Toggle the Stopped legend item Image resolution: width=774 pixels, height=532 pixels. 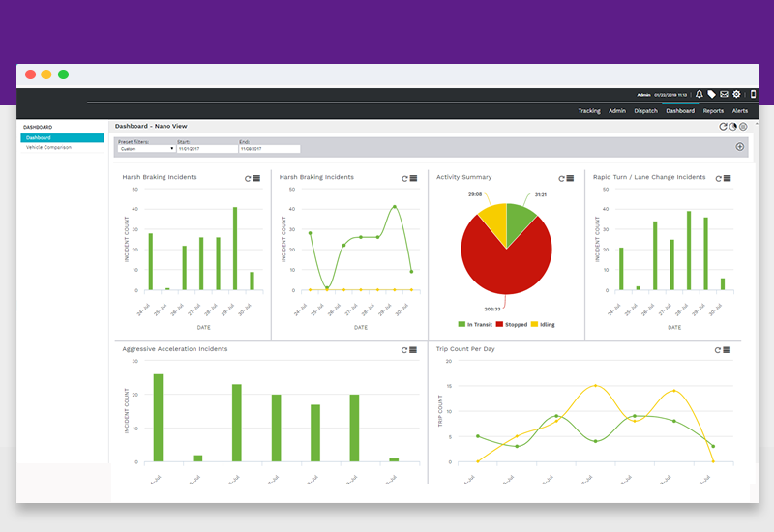coord(512,324)
